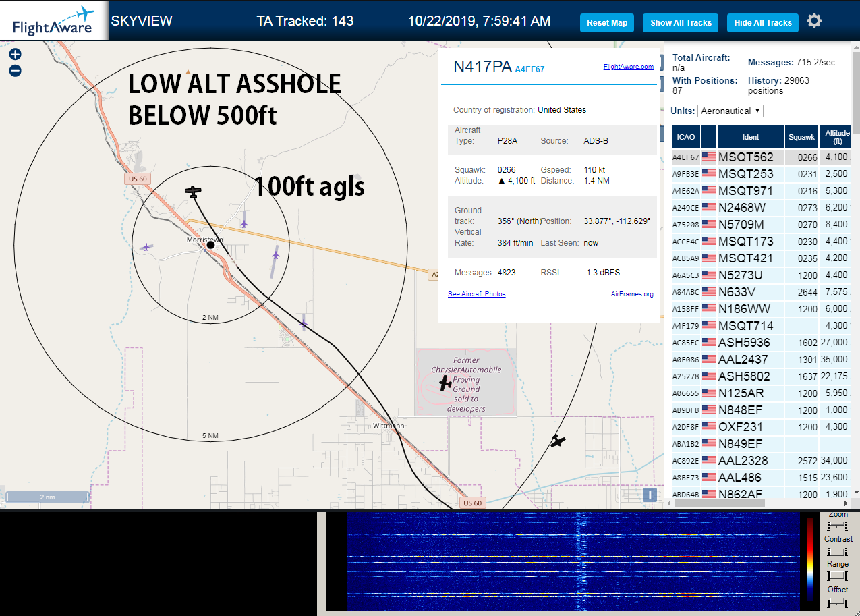This screenshot has width=860, height=616.
Task: Sort table by ICAO column header
Action: 685,136
